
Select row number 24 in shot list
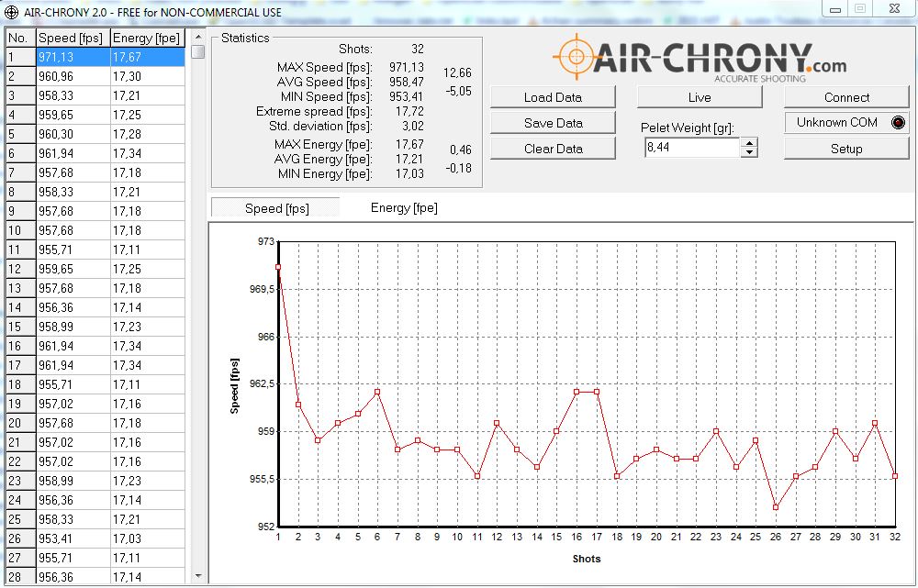coord(21,500)
